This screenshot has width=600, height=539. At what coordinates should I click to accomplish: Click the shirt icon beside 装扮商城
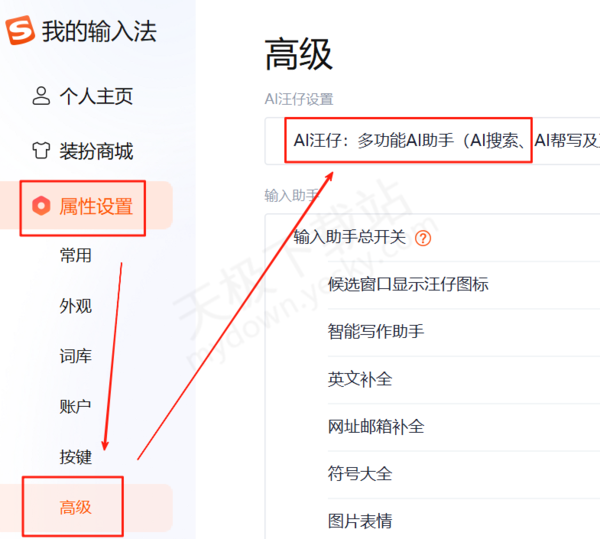click(41, 150)
